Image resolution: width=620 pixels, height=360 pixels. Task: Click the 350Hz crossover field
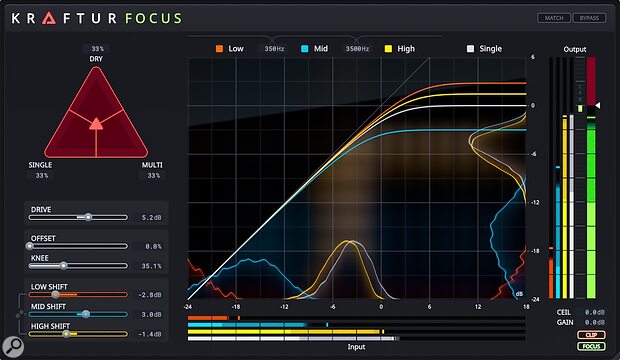click(x=274, y=49)
